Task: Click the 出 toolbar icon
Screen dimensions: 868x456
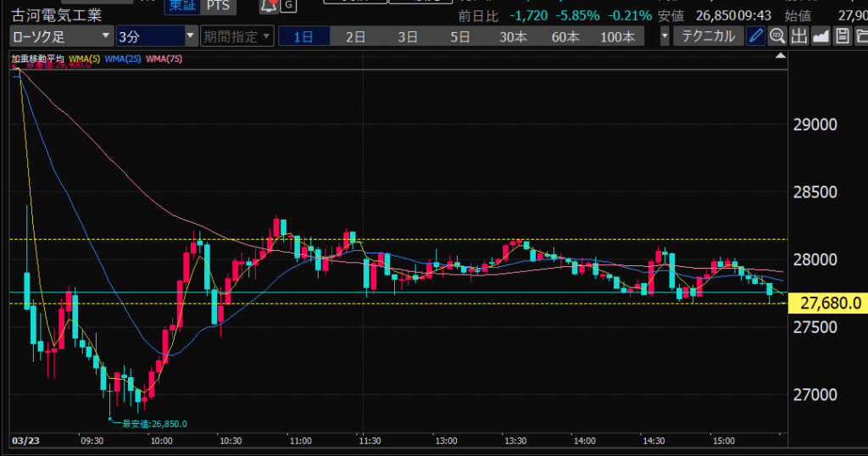Action: pyautogui.click(x=798, y=36)
